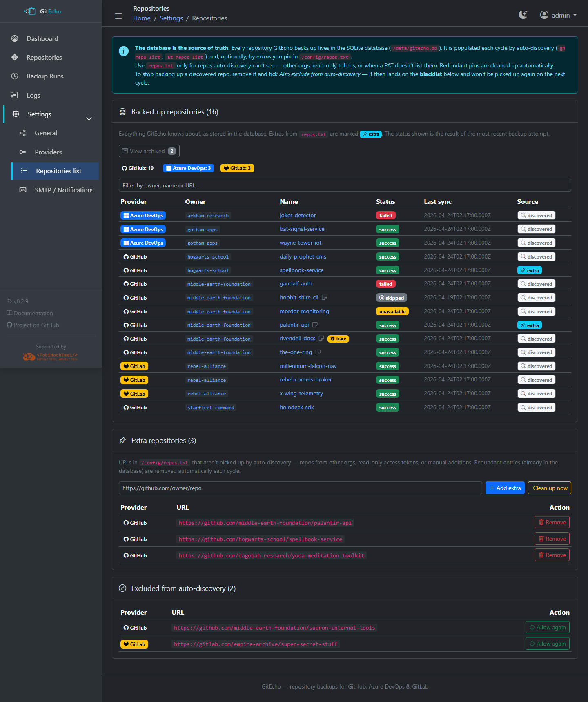Go to Backup Runs in sidebar
The image size is (588, 702).
click(45, 76)
